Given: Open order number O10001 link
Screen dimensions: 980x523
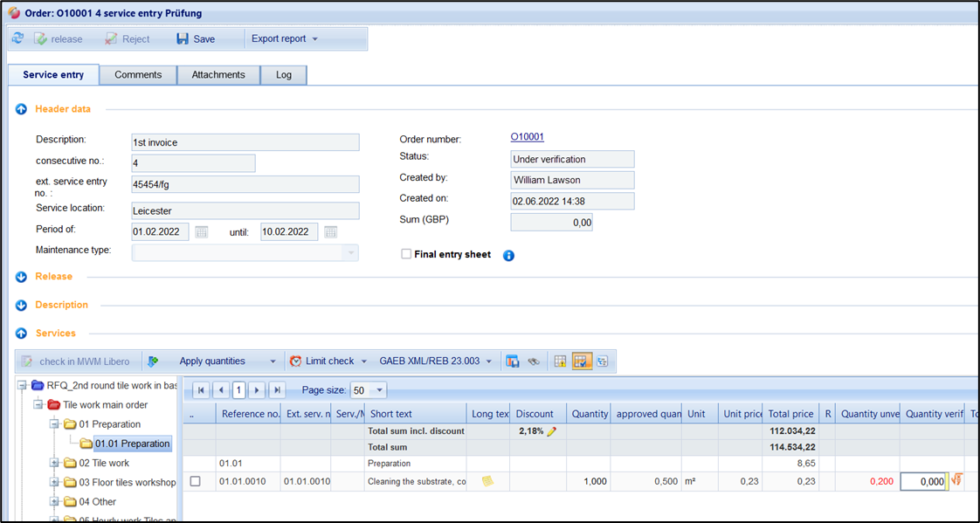Looking at the screenshot, I should point(527,137).
